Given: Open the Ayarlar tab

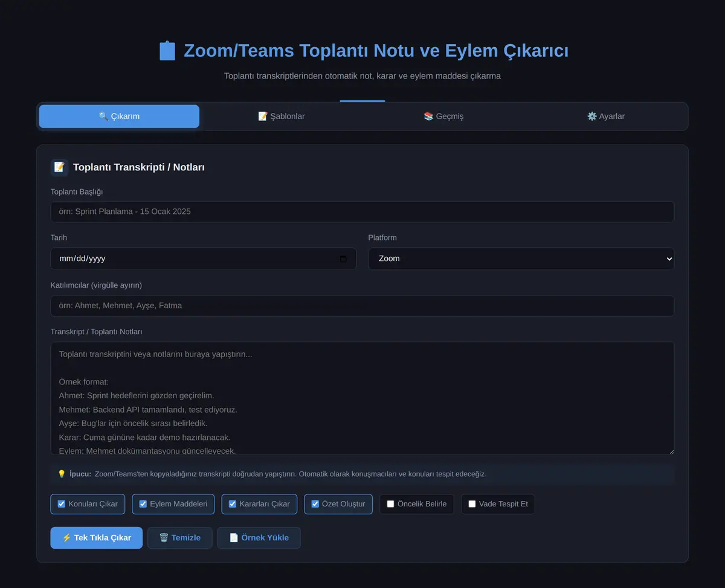Looking at the screenshot, I should pyautogui.click(x=606, y=116).
